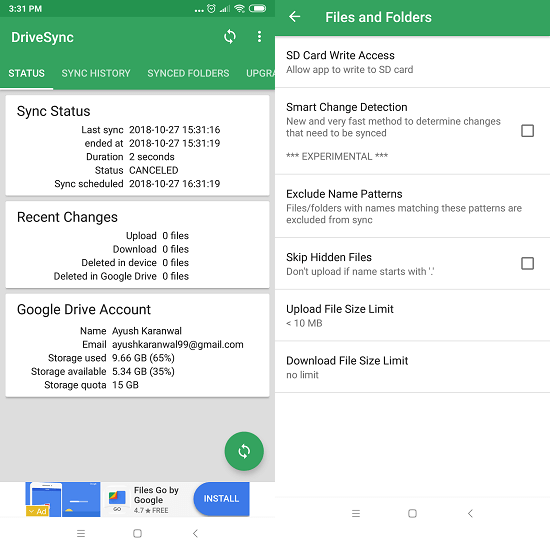
Task: Open Upload File Size Limit setting
Action: coord(412,315)
